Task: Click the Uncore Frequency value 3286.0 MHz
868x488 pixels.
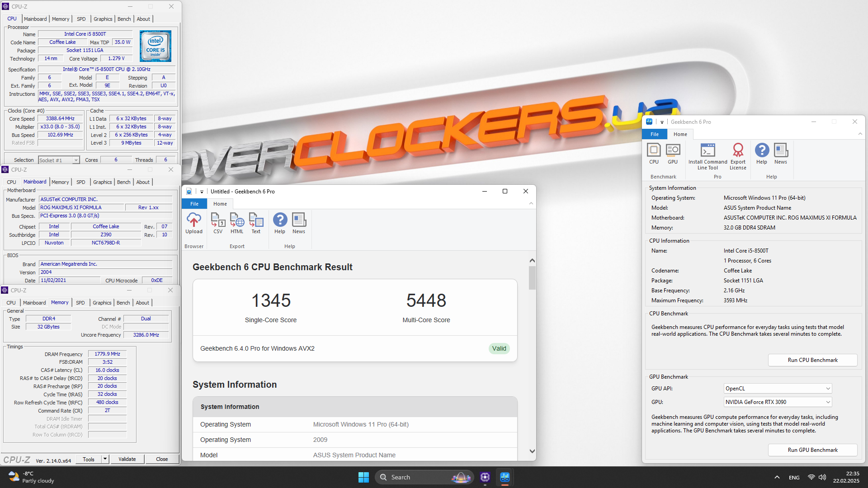Action: coord(146,335)
